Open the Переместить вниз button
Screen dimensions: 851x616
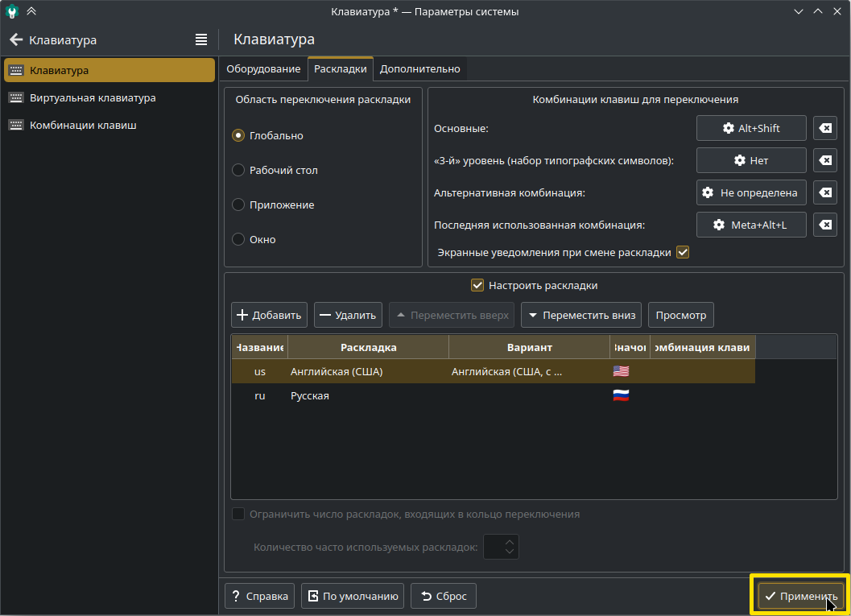580,315
